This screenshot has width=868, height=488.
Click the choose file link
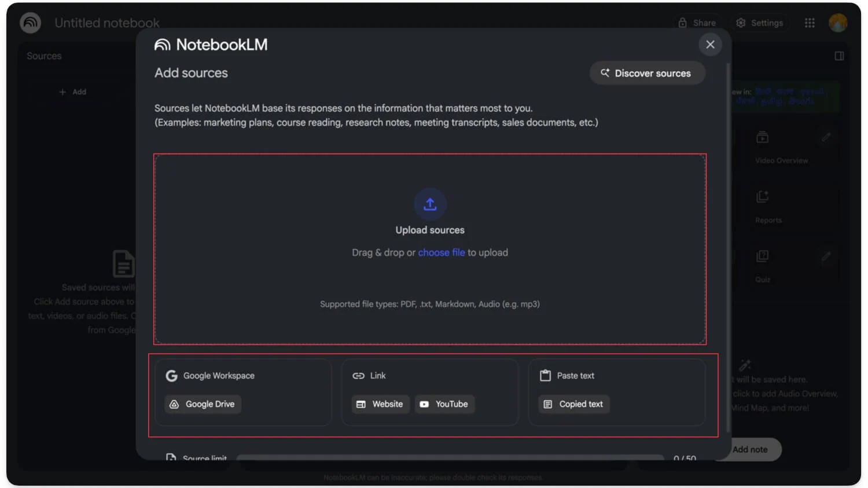pos(441,252)
